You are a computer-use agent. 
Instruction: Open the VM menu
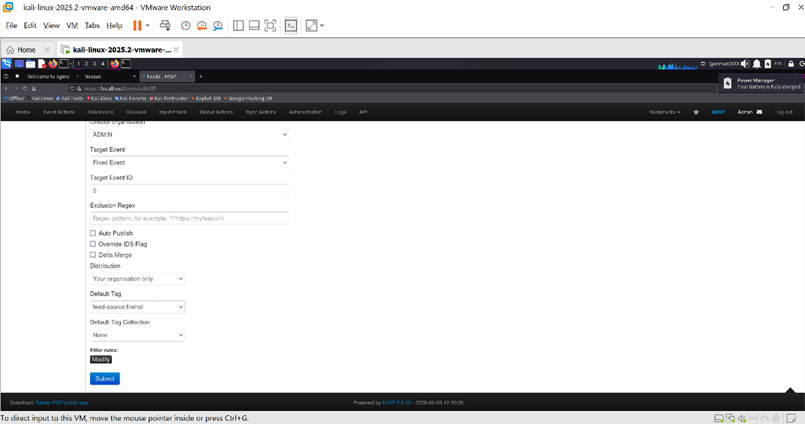[72, 26]
